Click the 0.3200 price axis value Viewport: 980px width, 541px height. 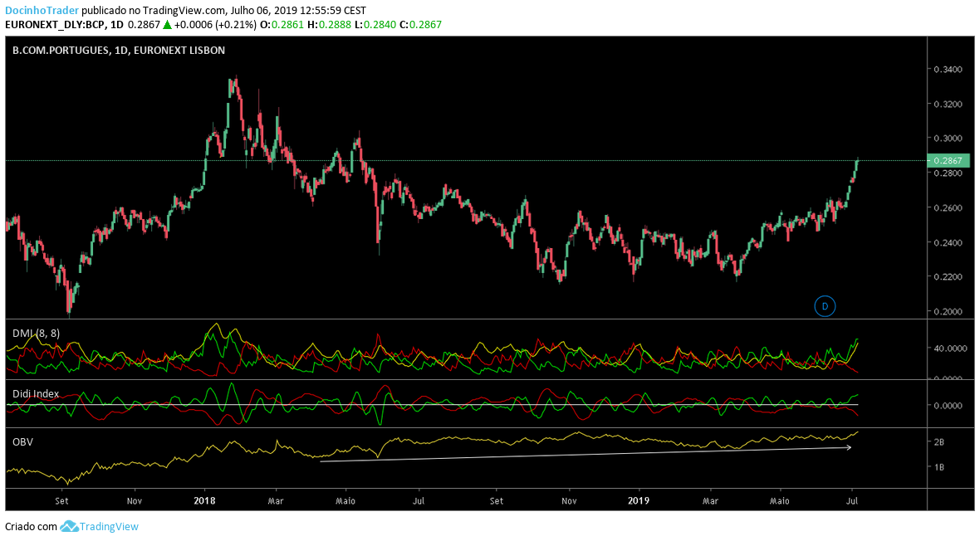coord(948,104)
